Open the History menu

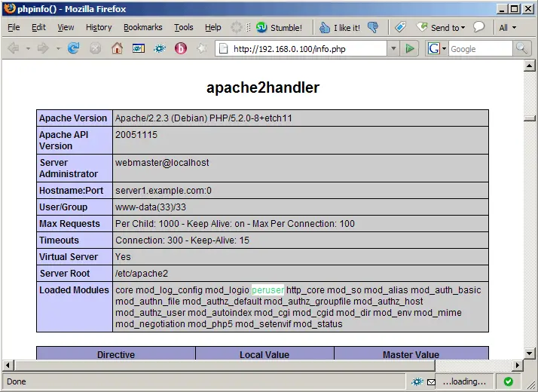[x=99, y=27]
